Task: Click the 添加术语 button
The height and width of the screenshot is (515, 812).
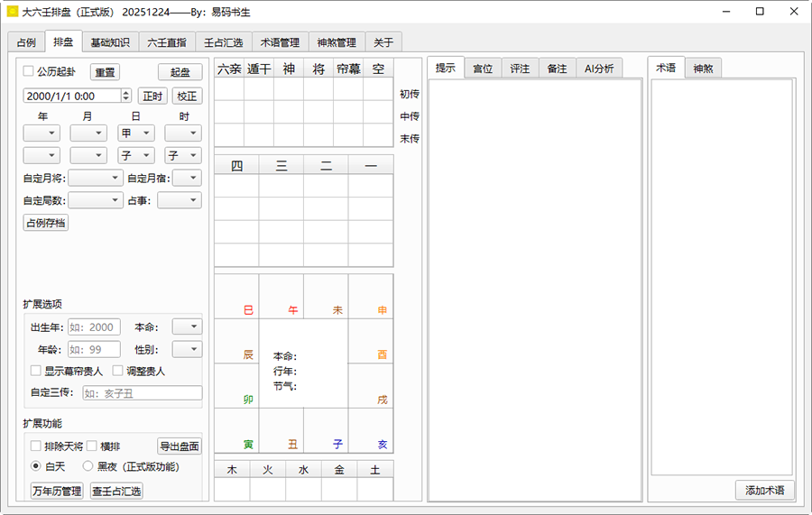Action: 764,491
